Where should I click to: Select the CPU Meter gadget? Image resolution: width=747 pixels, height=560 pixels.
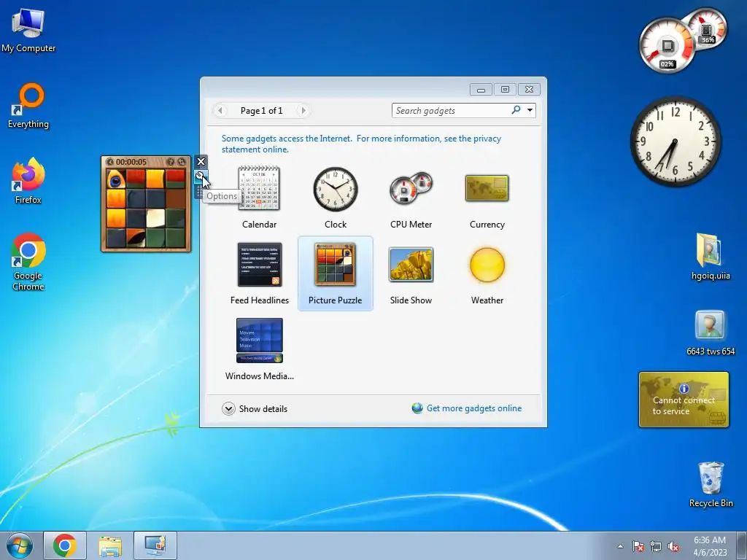(x=411, y=198)
